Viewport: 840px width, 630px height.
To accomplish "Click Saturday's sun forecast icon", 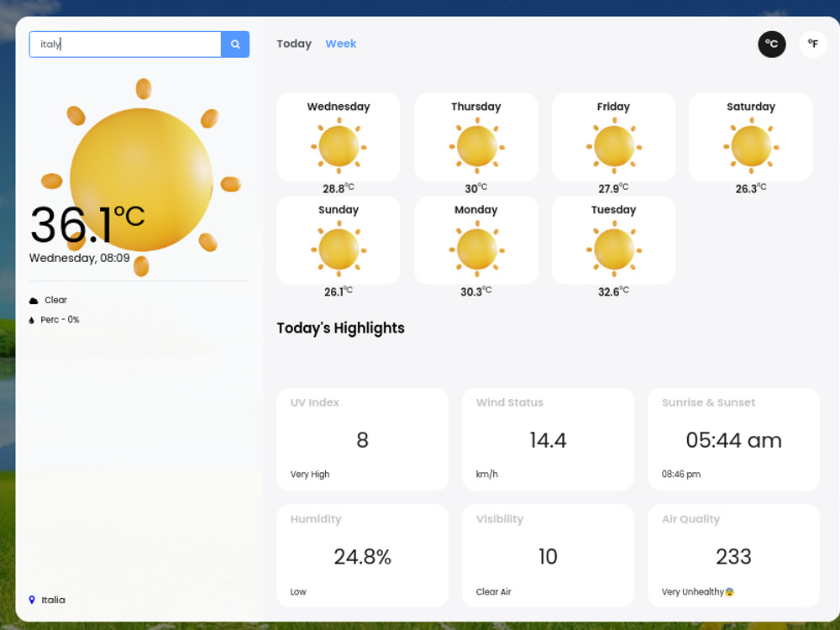I will (x=751, y=146).
